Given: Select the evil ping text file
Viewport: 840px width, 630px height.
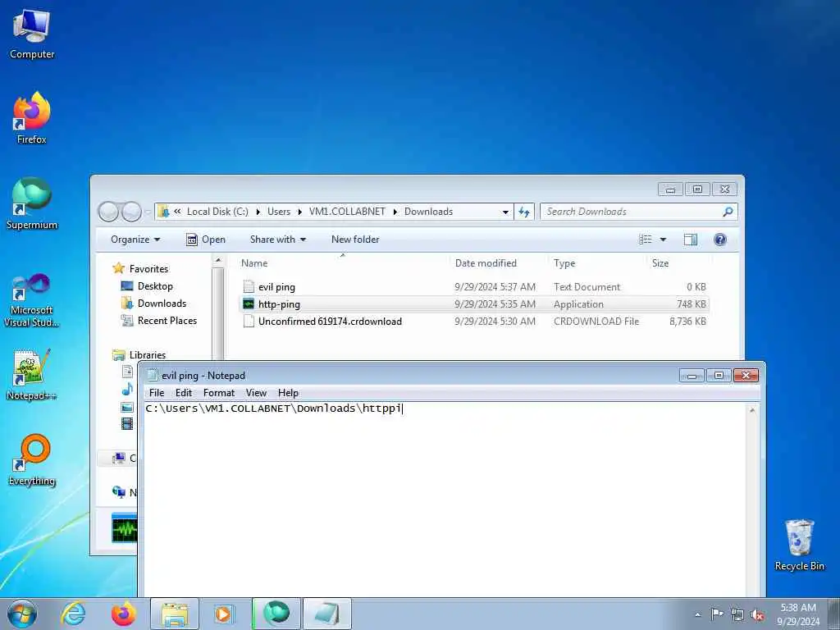Looking at the screenshot, I should click(x=474, y=287).
